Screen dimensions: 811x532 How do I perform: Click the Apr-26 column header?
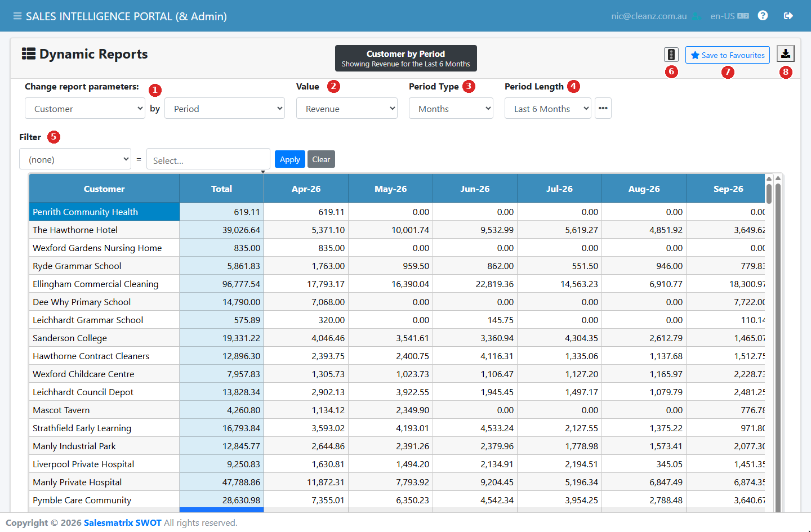306,189
